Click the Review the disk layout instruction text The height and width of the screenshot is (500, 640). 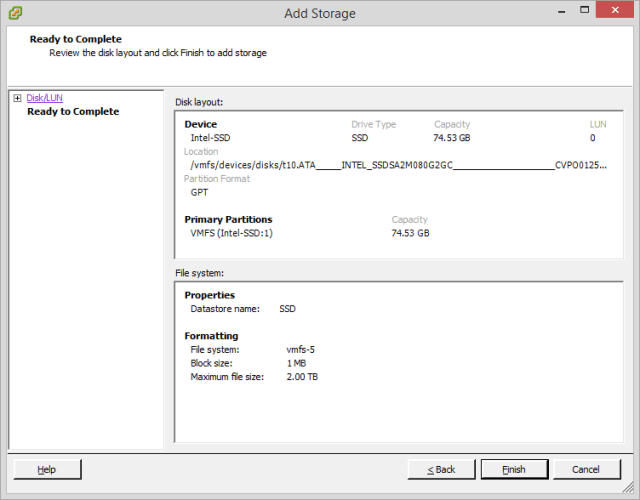(158, 53)
